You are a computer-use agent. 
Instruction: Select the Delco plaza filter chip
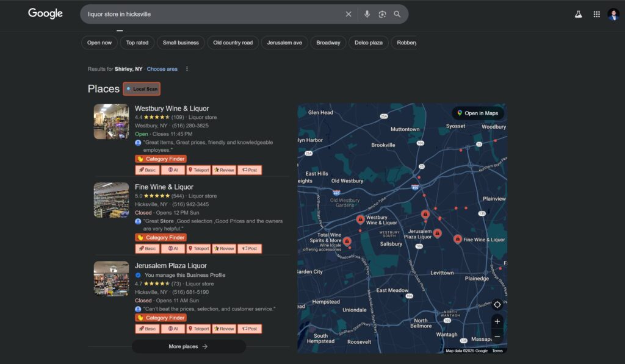[x=369, y=43]
